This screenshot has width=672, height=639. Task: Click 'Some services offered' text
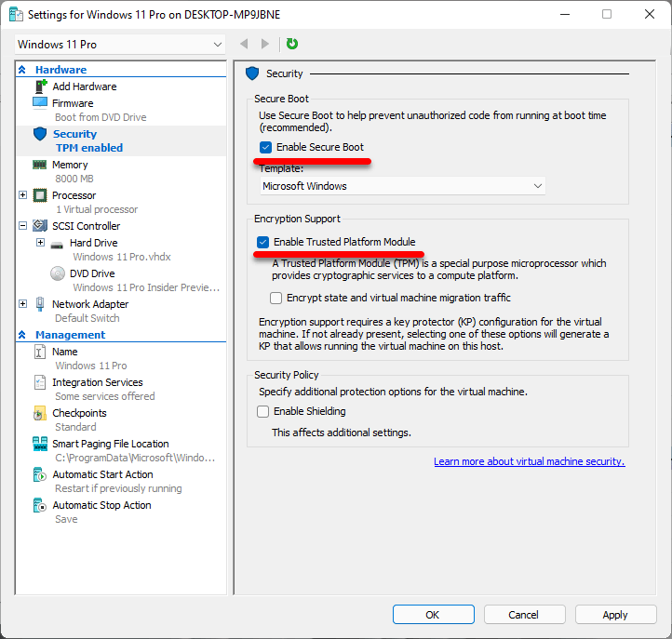pos(105,396)
